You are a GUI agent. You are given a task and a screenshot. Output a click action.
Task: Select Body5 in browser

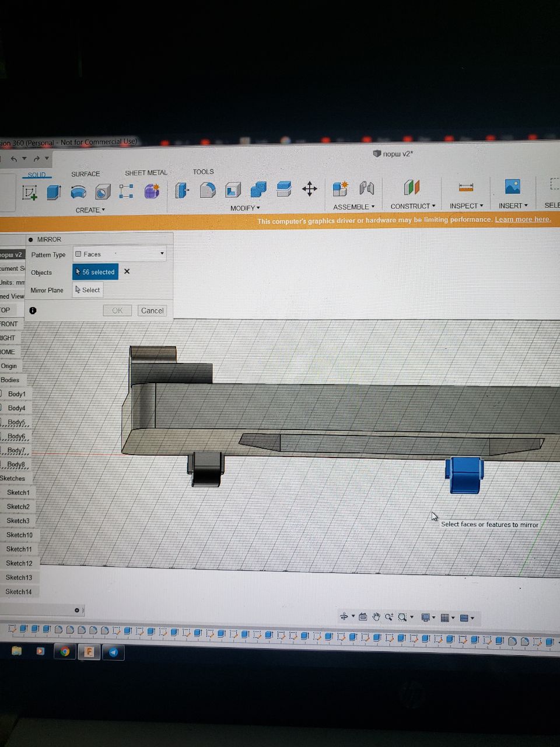point(16,422)
